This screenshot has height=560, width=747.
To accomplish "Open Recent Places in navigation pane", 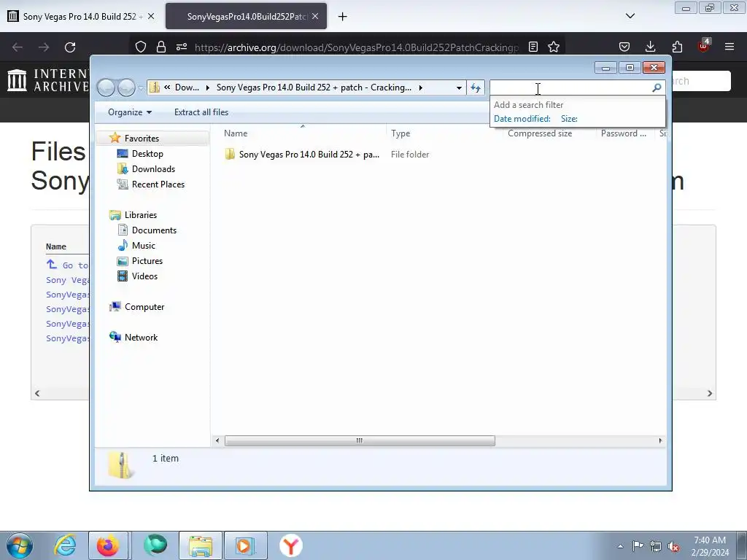I will tap(158, 184).
